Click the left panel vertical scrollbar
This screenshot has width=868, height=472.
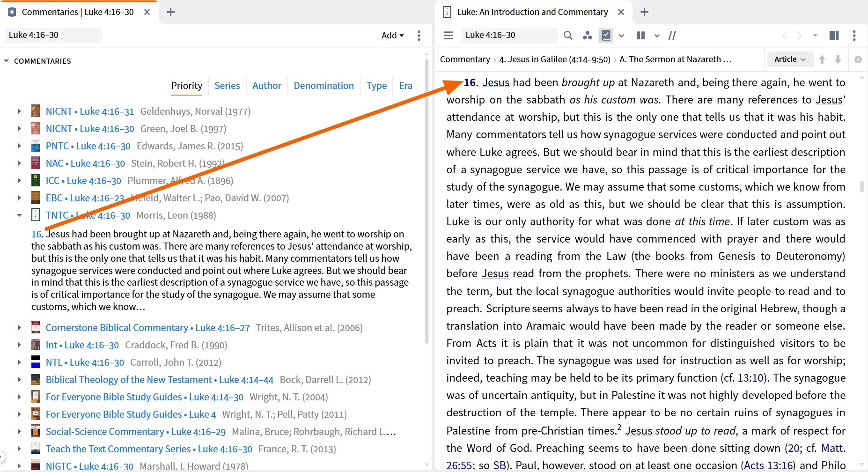point(427,201)
